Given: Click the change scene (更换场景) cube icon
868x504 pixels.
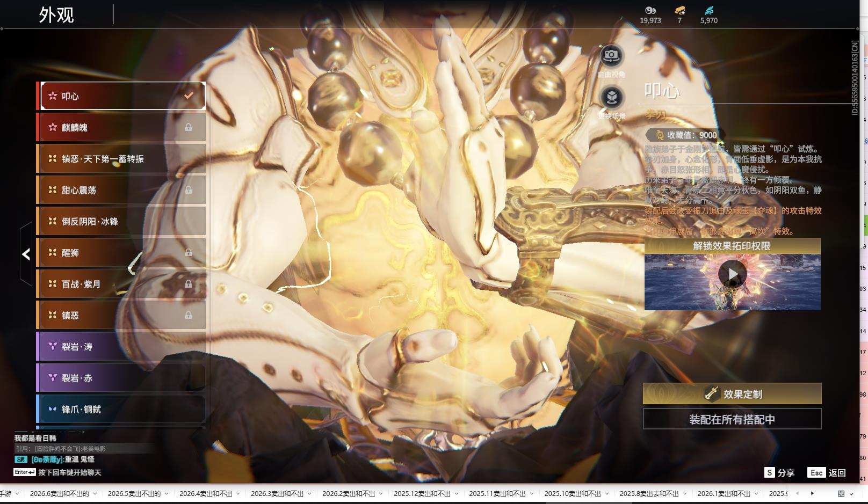Looking at the screenshot, I should coord(611,97).
